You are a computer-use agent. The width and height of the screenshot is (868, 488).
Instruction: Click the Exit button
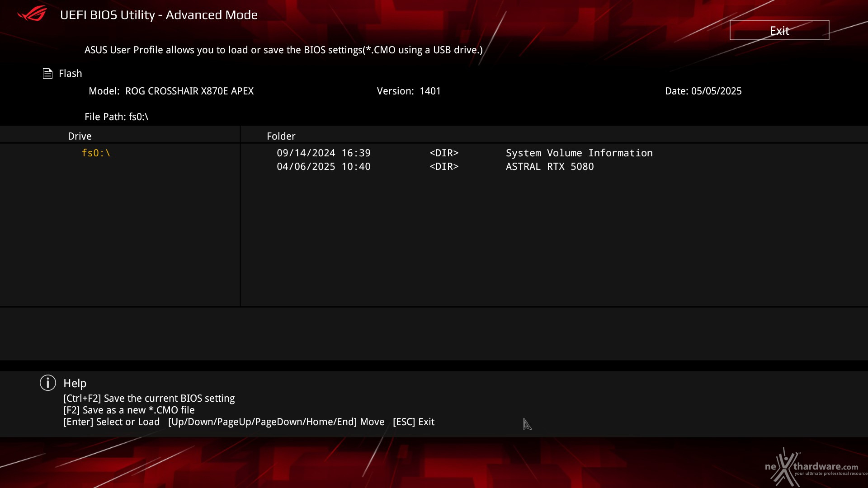[779, 30]
